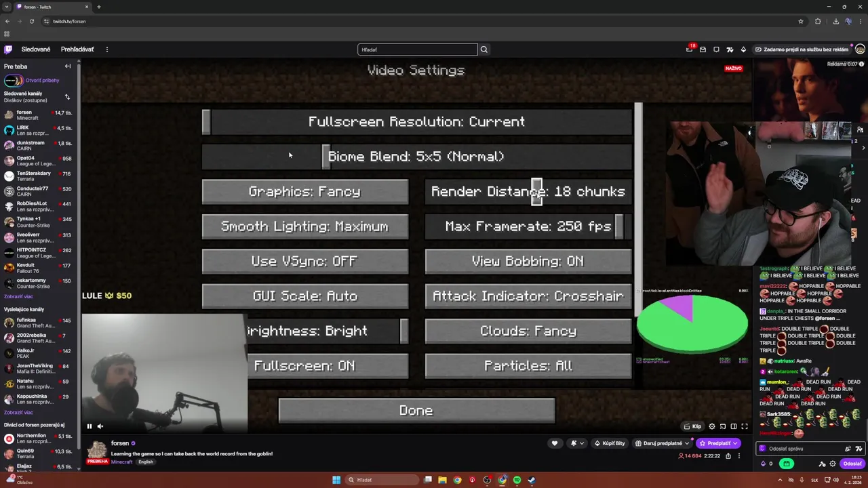The width and height of the screenshot is (868, 488).
Task: Create a clip with Klip button
Action: click(x=692, y=426)
